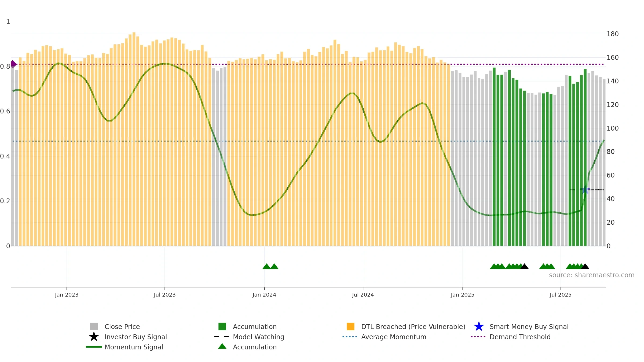This screenshot has width=644, height=362.
Task: Click the black triangle marker near July 2025
Action: click(585, 266)
